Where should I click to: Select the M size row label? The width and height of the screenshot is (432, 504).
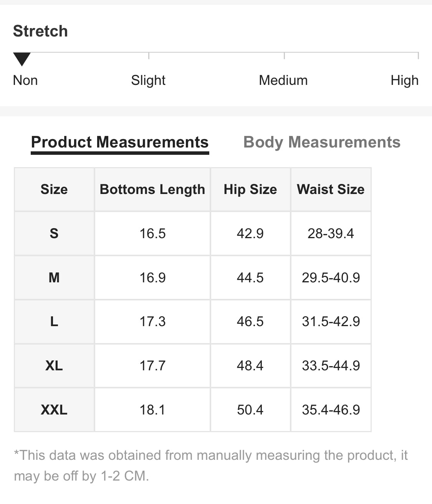[x=54, y=277]
